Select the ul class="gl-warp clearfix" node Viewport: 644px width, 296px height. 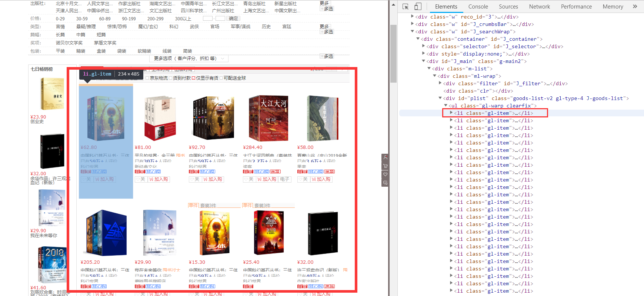tap(493, 106)
